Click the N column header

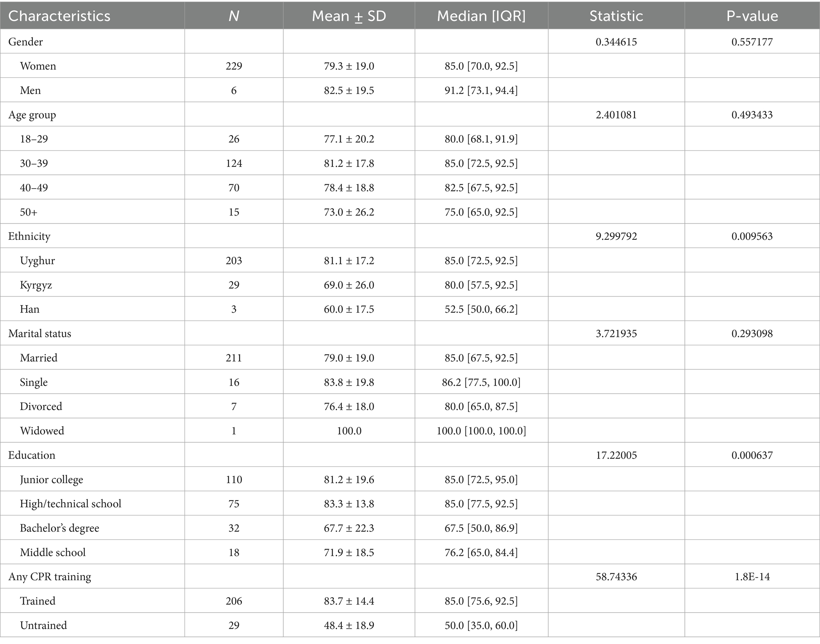click(x=234, y=16)
